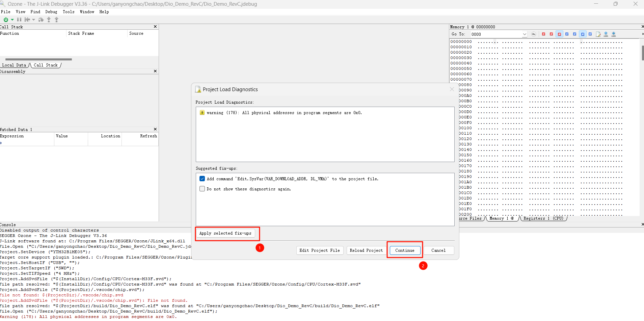Click red console line 'File not found: $(ProjectDir)/.vscode/chip.svd'

[x=61, y=295]
